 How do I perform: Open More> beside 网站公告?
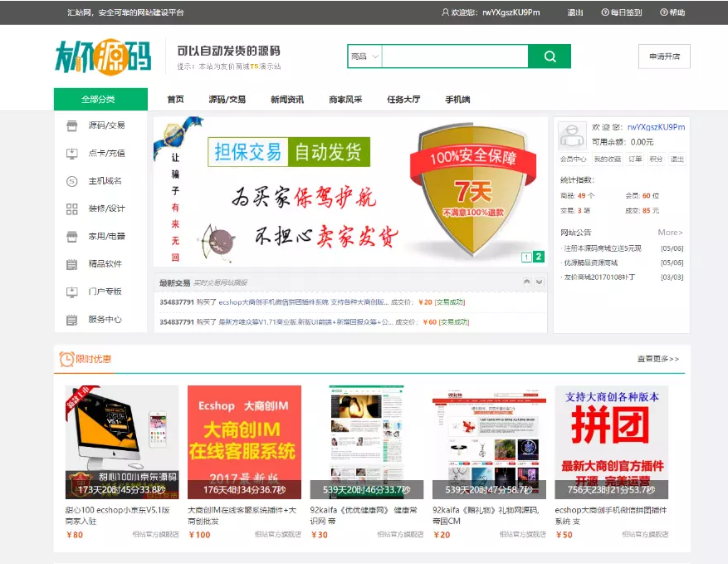(x=670, y=233)
